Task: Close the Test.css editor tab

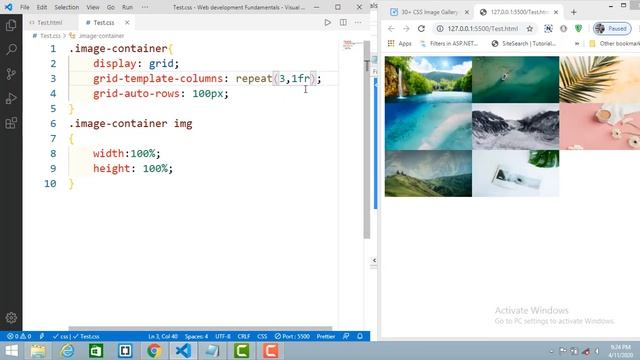Action: pos(127,22)
